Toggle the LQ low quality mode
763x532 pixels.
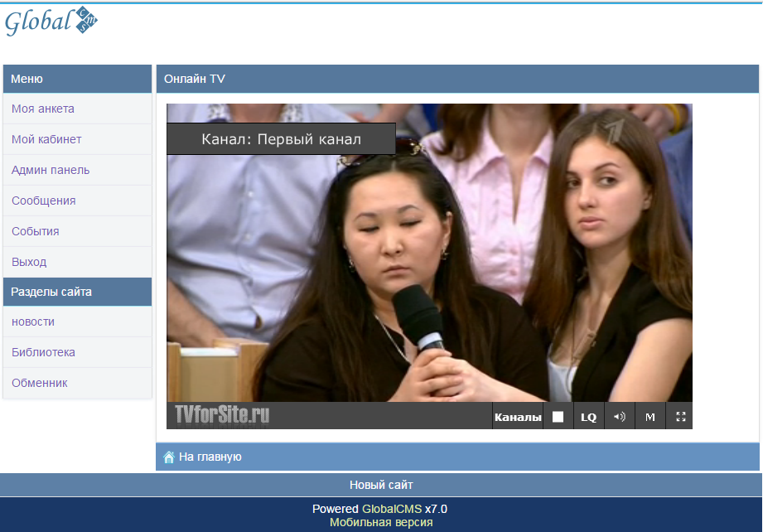click(x=589, y=417)
